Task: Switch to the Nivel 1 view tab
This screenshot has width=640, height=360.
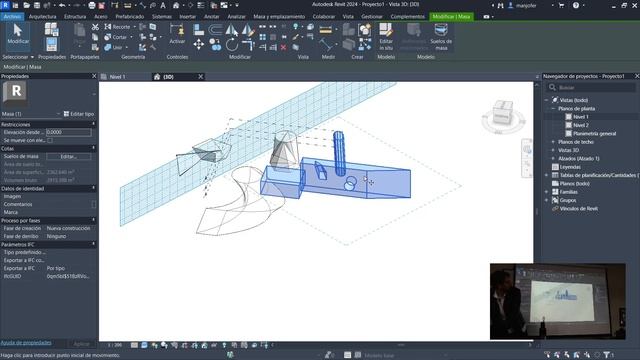Action: [x=118, y=77]
